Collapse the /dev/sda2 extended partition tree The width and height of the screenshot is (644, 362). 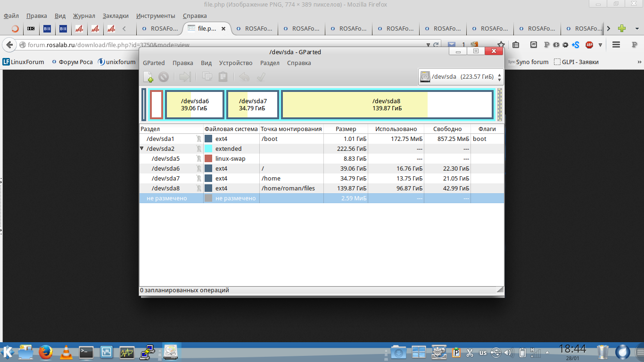click(x=142, y=148)
